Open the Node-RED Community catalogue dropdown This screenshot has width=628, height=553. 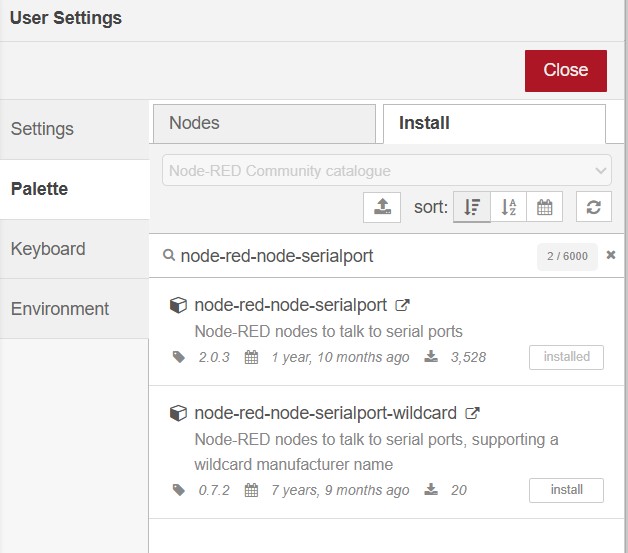(x=386, y=170)
